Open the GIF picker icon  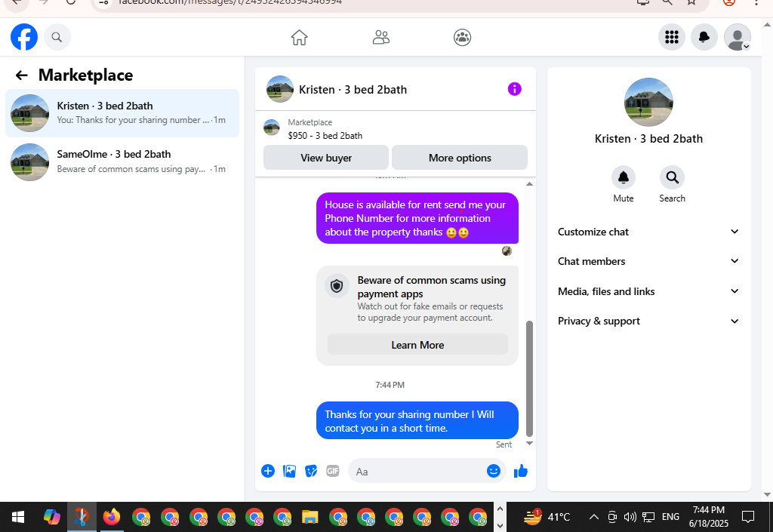pyautogui.click(x=333, y=471)
